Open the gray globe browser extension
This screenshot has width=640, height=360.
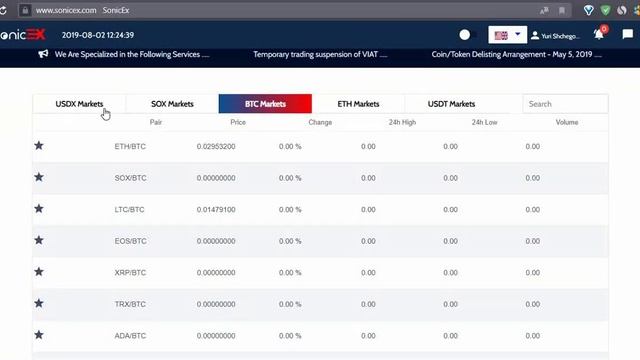point(622,10)
